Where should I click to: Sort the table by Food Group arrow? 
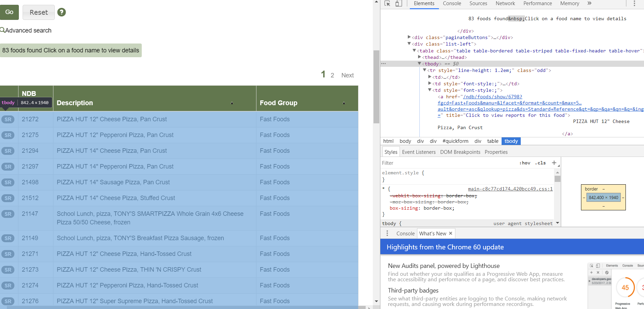click(344, 103)
